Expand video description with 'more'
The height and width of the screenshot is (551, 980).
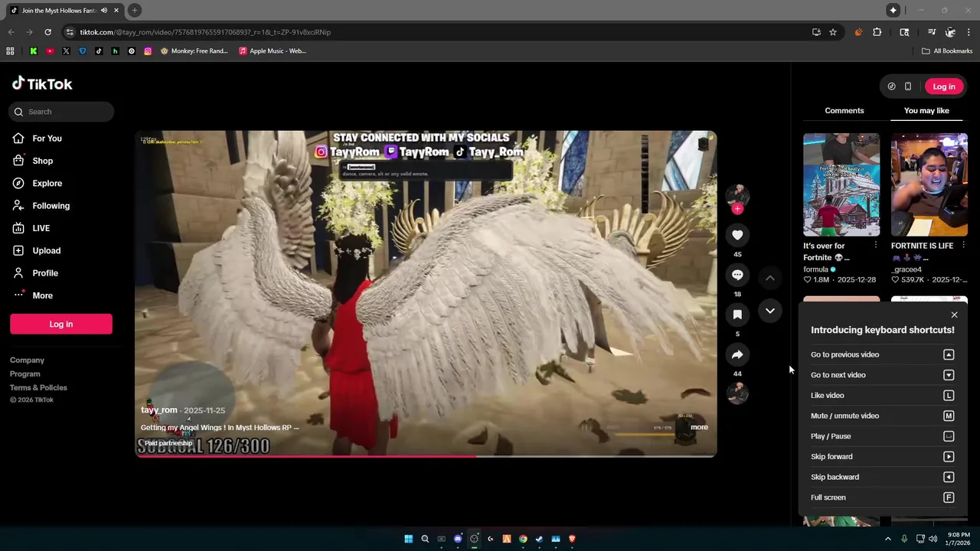[699, 427]
